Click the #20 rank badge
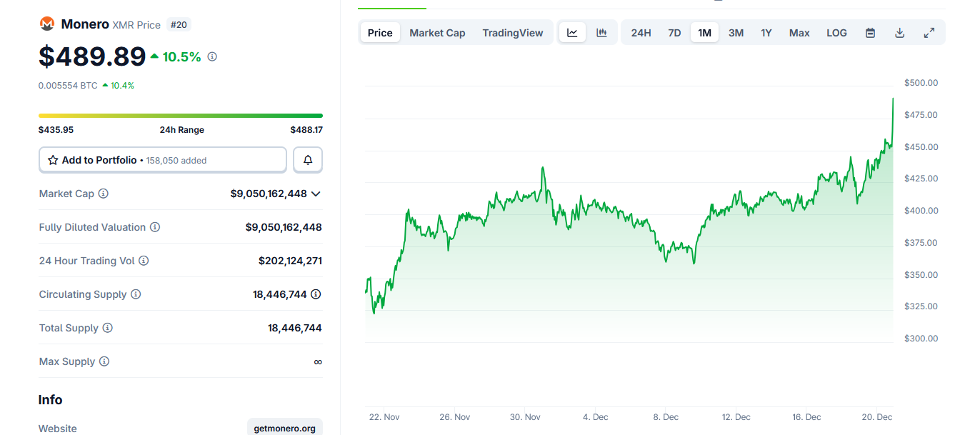 click(x=179, y=24)
